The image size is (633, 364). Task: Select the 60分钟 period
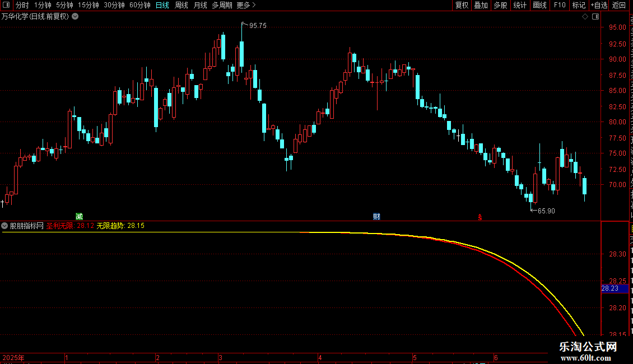coord(140,5)
